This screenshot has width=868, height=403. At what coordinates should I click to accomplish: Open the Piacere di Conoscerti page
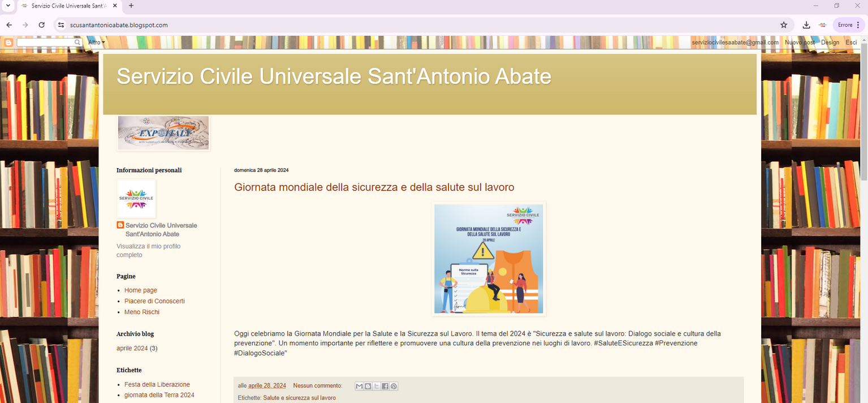coord(154,301)
